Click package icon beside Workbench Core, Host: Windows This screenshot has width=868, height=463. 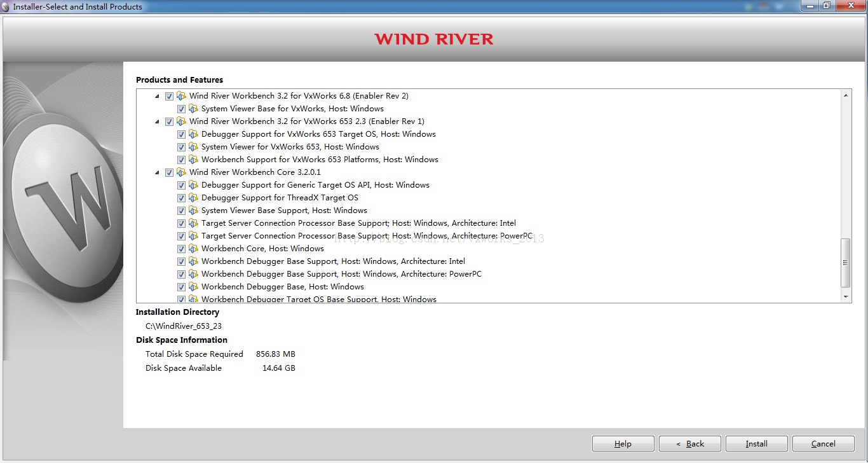[x=193, y=249]
